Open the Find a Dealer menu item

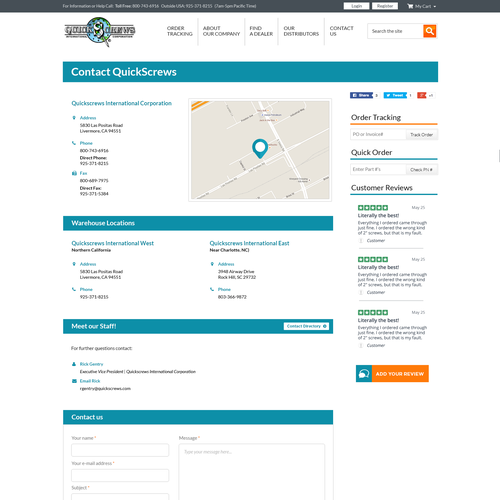(261, 31)
